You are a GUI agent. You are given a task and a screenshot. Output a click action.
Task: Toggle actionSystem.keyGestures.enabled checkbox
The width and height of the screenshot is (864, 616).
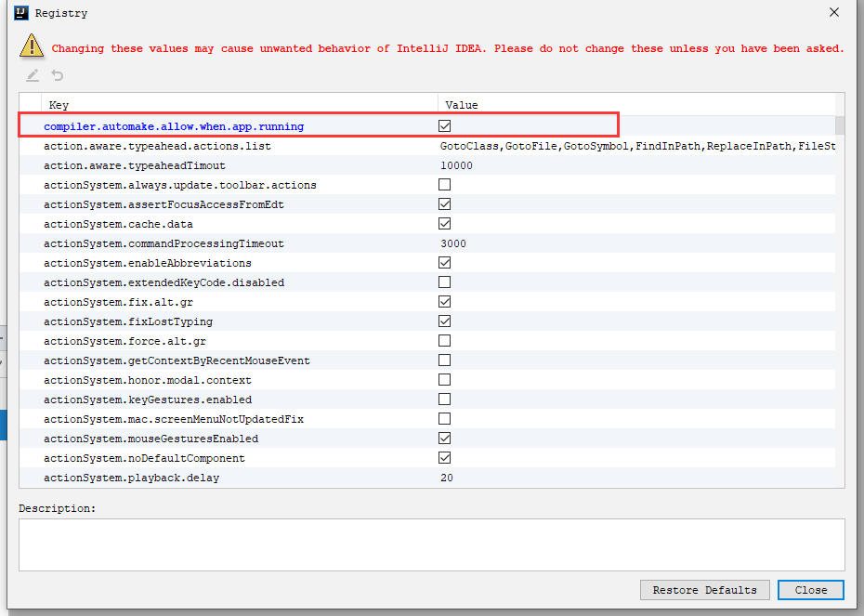click(x=445, y=400)
